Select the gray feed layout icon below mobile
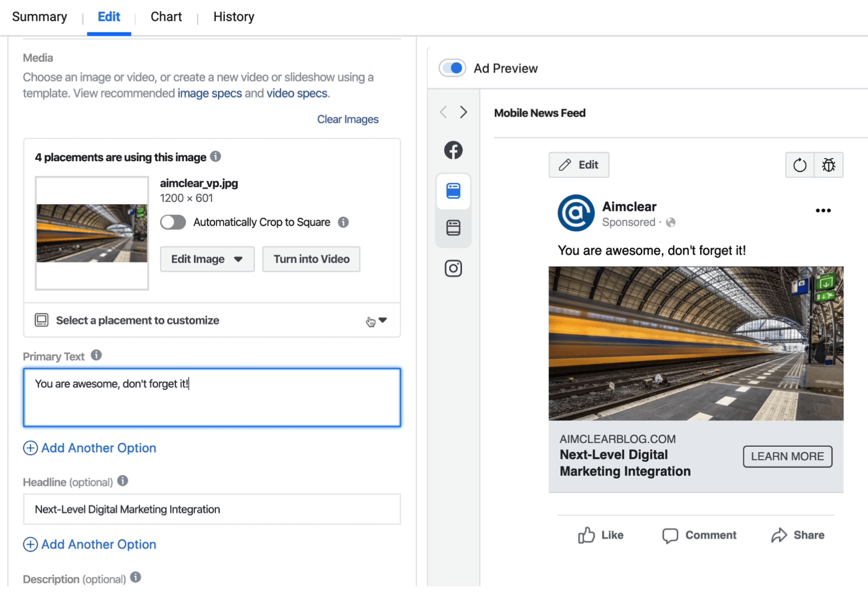Image resolution: width=868 pixels, height=609 pixels. 454,228
